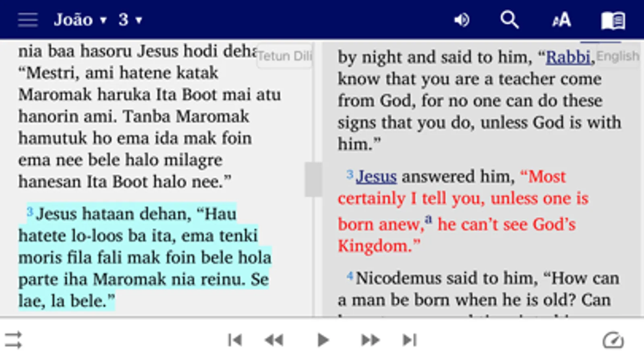
Task: Open text size settings
Action: 561,20
